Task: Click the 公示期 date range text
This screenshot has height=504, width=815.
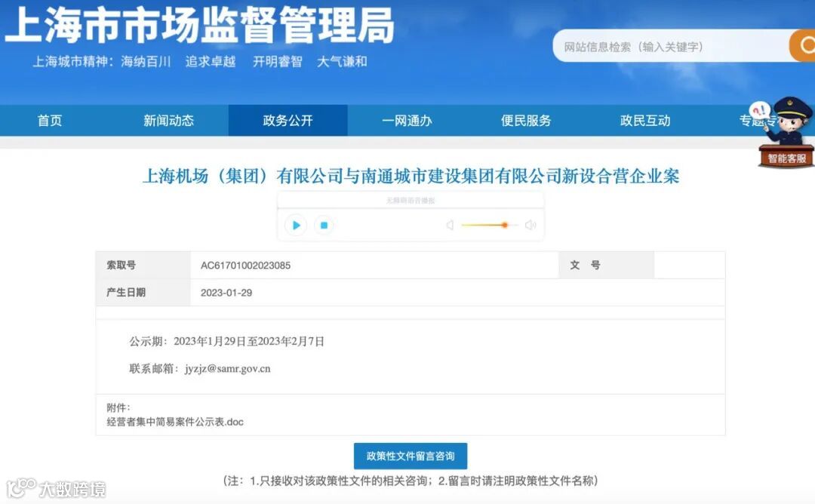Action: [226, 341]
